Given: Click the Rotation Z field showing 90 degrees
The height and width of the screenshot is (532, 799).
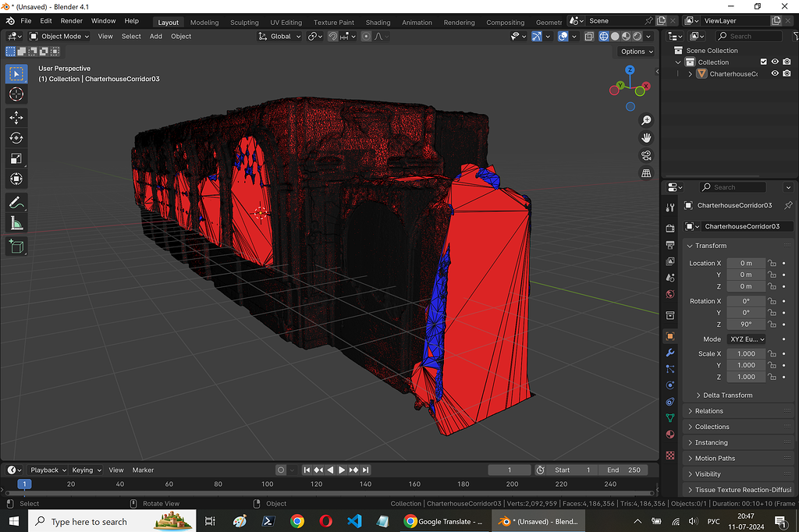Looking at the screenshot, I should click(745, 324).
